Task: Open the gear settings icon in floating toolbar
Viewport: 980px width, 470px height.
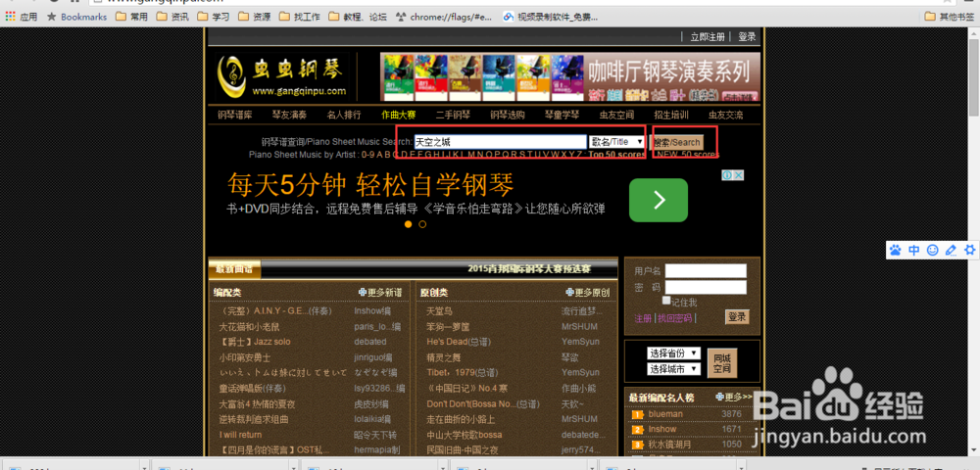Action: click(x=970, y=251)
